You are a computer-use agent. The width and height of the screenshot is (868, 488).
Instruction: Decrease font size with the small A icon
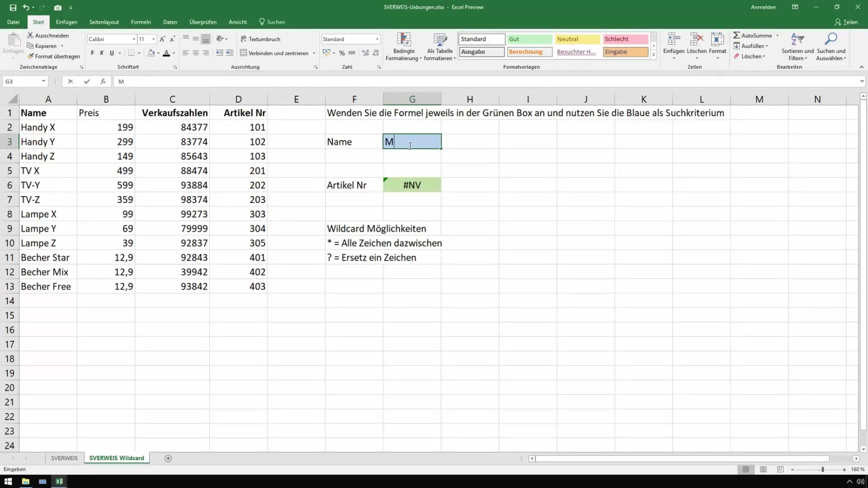coord(172,39)
